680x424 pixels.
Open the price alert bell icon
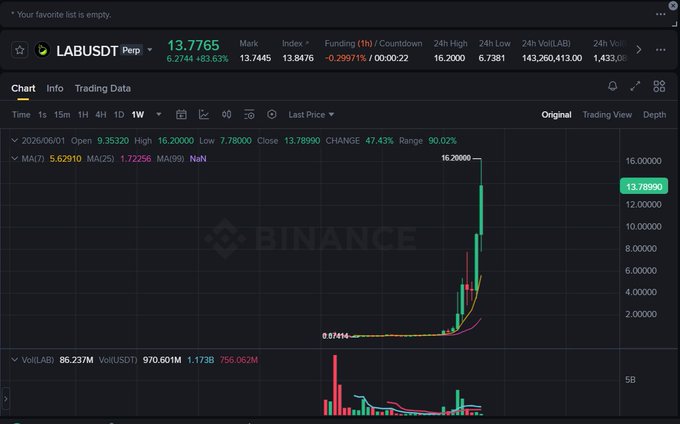pyautogui.click(x=612, y=86)
